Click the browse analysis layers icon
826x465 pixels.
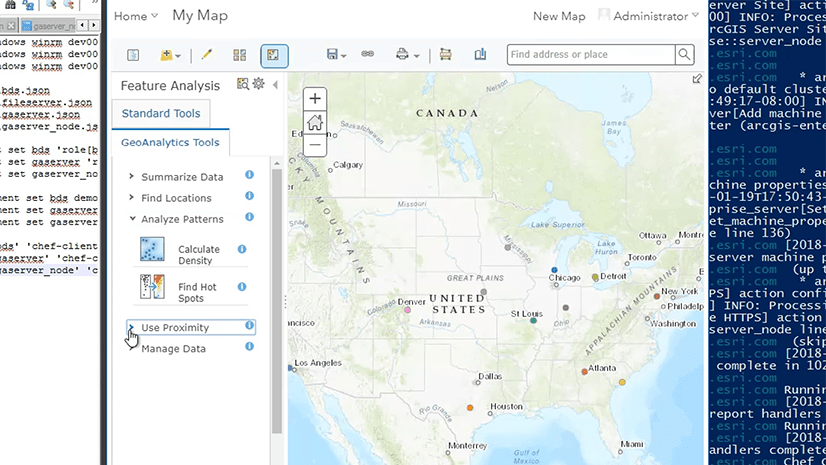click(242, 84)
